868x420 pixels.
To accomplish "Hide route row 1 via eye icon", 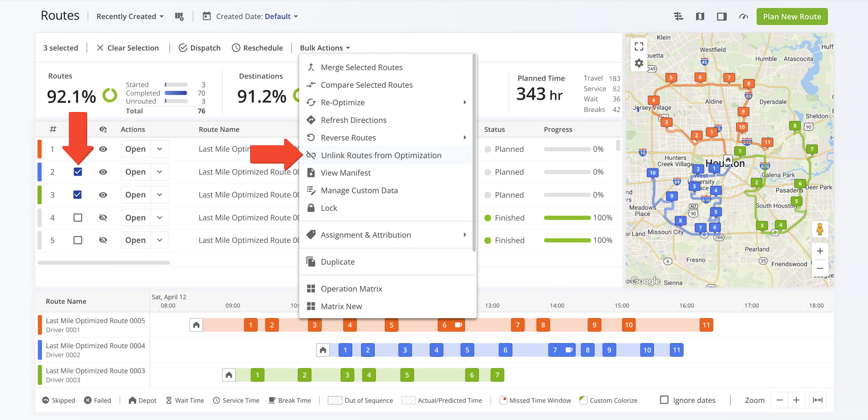I will (103, 149).
